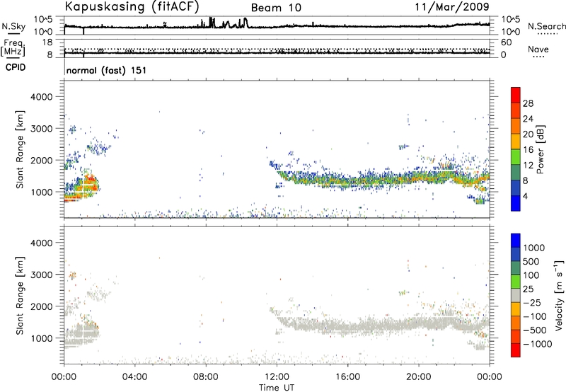Click the velocity plot 'Slant Range [km]' label
Viewport: 566px width, 392px height.
[x=20, y=296]
